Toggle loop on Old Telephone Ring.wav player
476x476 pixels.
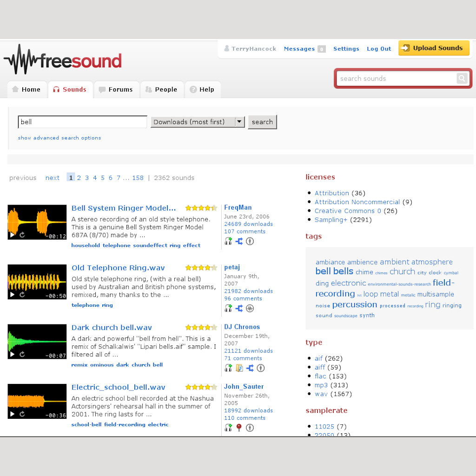22,295
